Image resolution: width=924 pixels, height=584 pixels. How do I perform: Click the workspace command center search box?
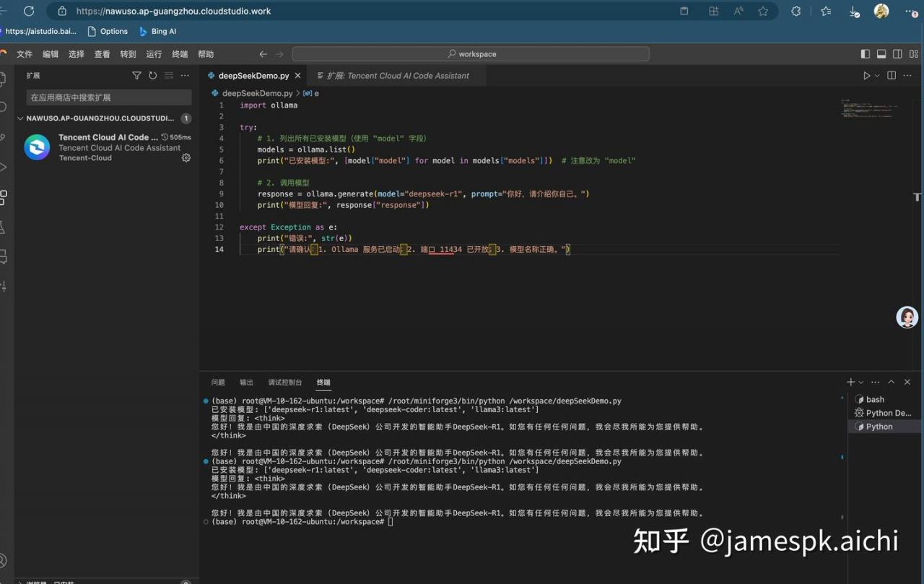[471, 54]
